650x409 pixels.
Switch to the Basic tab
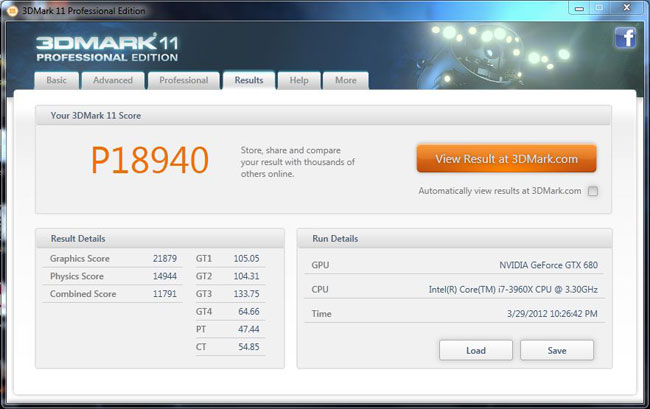pos(56,80)
